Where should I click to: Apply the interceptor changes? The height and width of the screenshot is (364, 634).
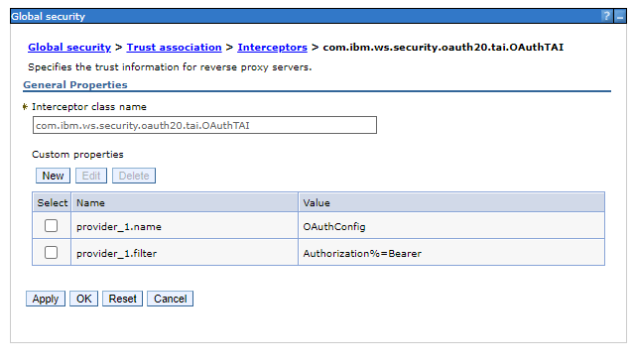coord(46,299)
